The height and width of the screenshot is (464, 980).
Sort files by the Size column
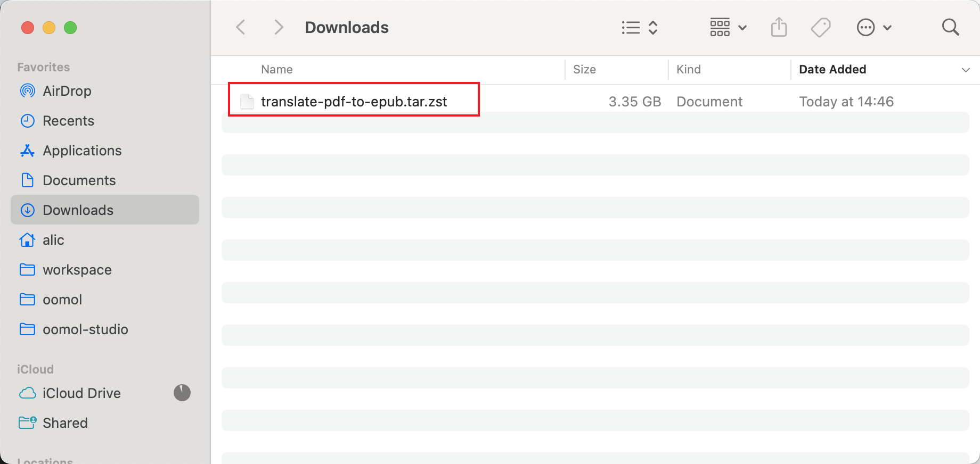(x=584, y=70)
